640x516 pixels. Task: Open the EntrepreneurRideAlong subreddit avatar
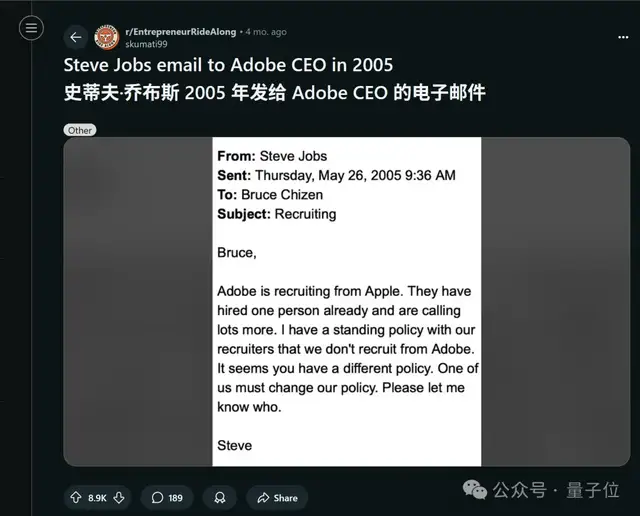106,38
